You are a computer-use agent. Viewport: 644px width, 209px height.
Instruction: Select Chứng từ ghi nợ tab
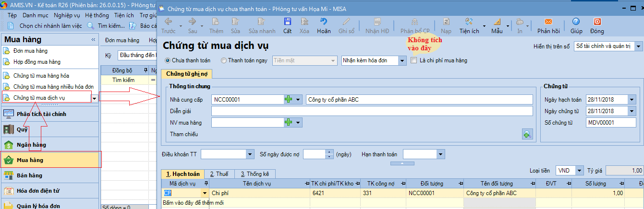(186, 73)
